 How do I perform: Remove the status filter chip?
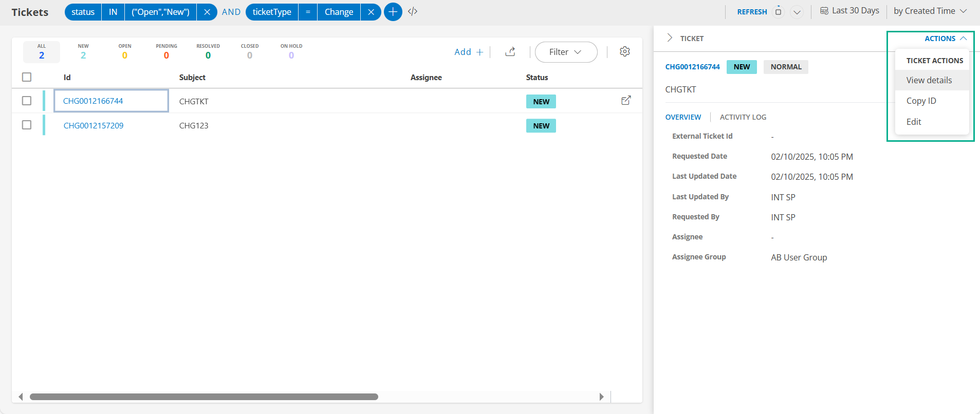[x=207, y=12]
